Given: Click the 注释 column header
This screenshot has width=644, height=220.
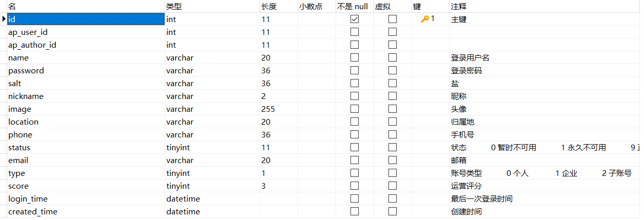Looking at the screenshot, I should pos(459,6).
